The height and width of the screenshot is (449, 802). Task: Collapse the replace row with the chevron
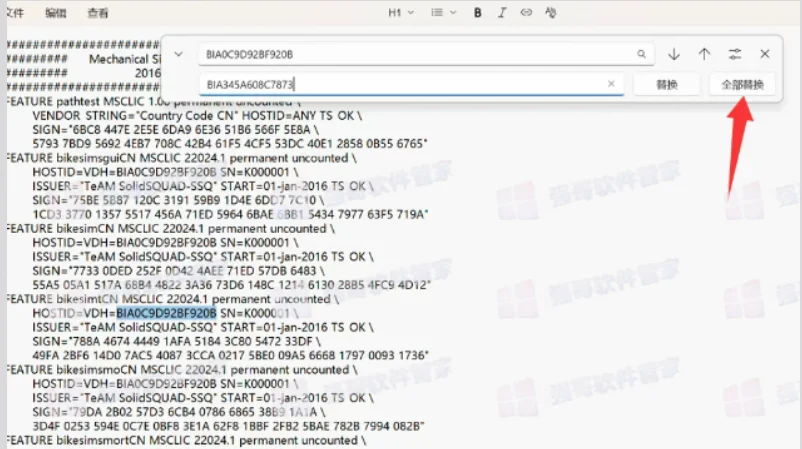pos(178,54)
